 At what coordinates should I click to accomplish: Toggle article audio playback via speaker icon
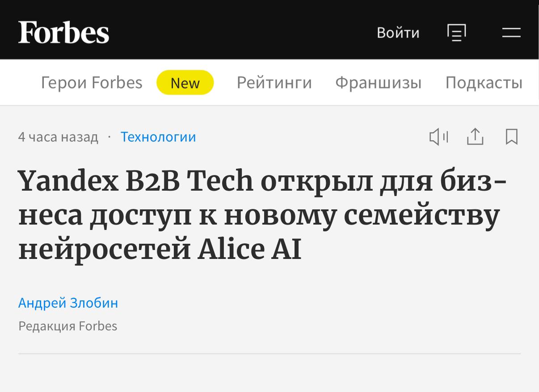(439, 137)
